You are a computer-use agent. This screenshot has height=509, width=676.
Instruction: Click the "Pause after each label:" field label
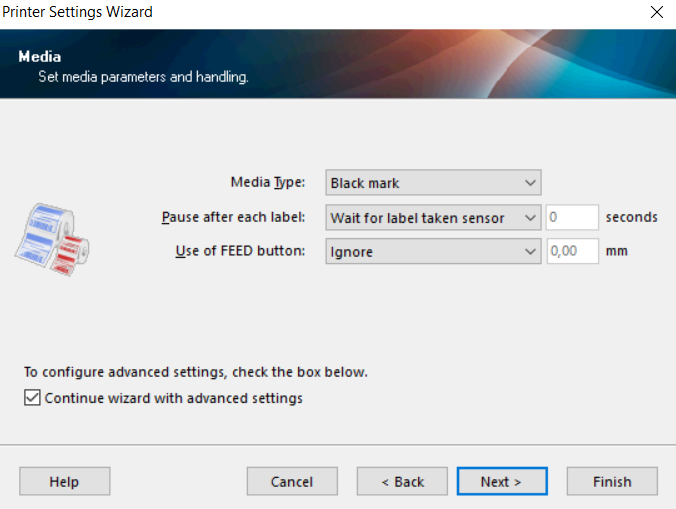coord(233,218)
